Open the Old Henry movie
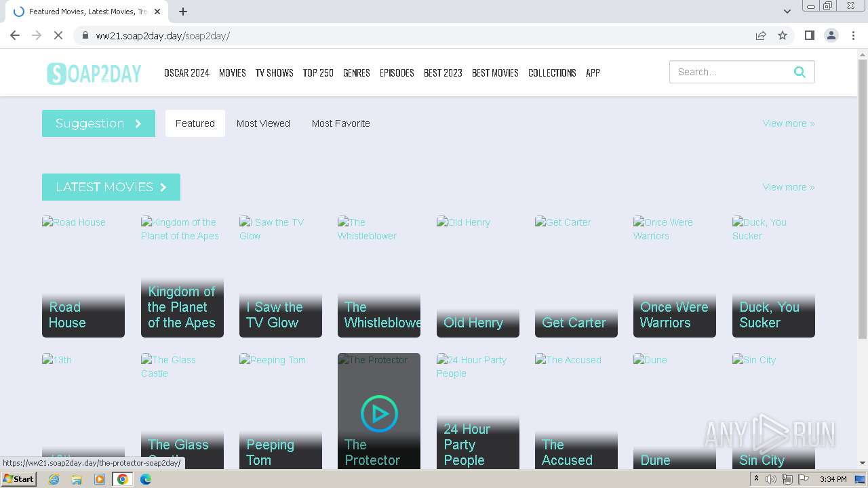This screenshot has height=488, width=868. (x=478, y=277)
